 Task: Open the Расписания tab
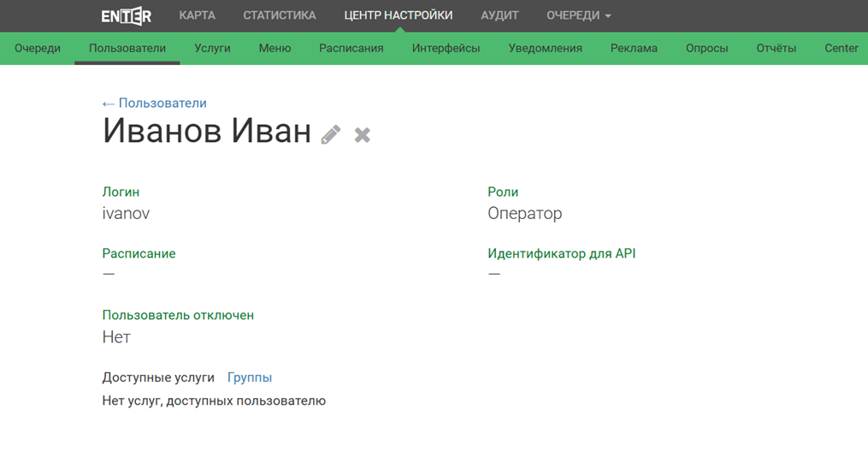pos(351,48)
